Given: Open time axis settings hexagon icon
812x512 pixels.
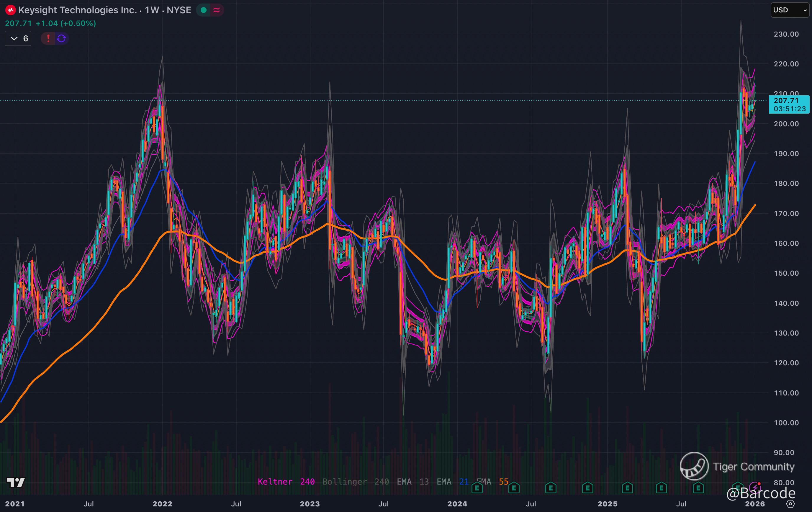Looking at the screenshot, I should (x=790, y=503).
